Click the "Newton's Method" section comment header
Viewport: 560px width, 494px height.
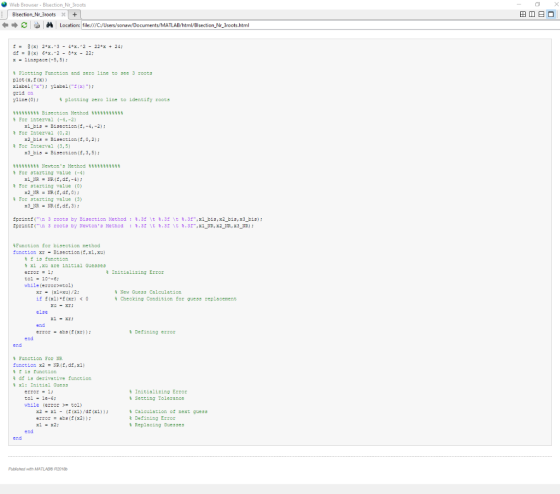click(66, 166)
